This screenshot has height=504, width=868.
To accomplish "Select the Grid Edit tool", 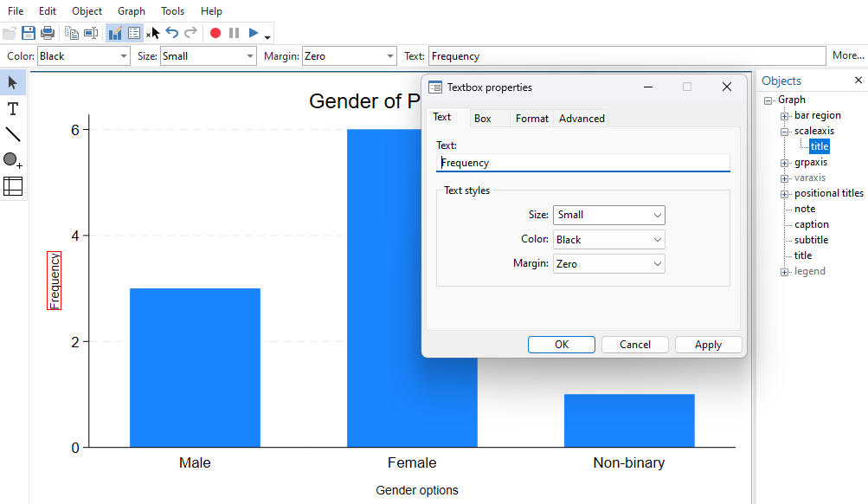I will 13,186.
